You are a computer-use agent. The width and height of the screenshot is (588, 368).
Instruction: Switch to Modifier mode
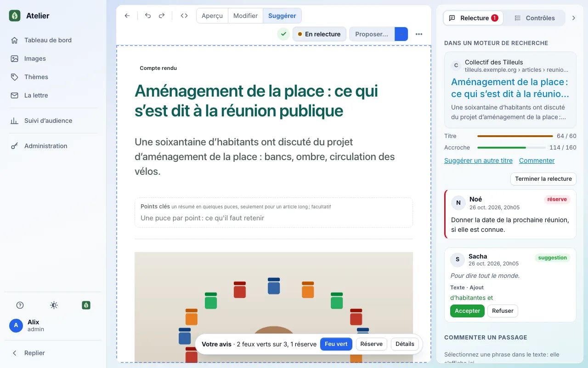[245, 16]
